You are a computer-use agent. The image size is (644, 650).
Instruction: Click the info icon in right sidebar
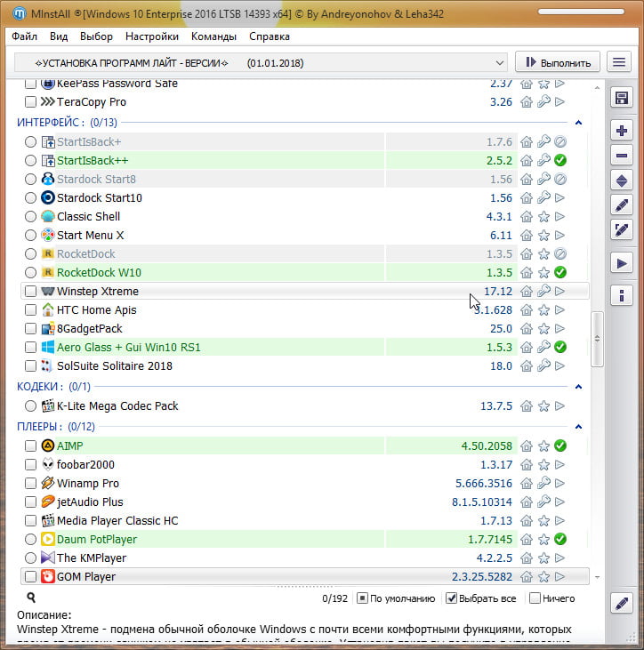click(622, 295)
